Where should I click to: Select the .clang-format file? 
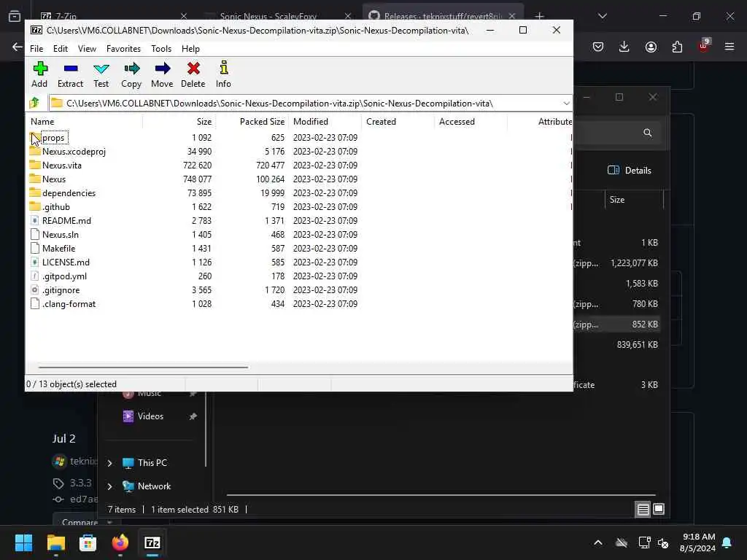click(x=69, y=304)
